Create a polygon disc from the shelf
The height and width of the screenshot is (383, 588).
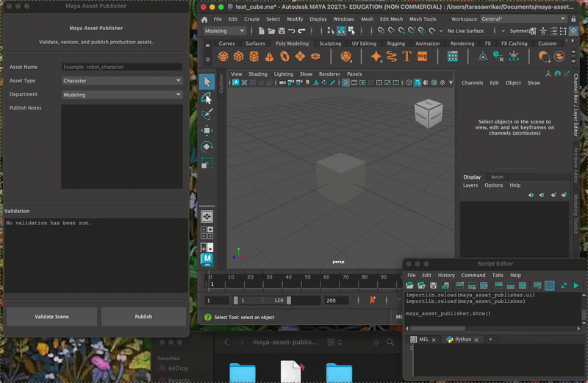(x=315, y=57)
